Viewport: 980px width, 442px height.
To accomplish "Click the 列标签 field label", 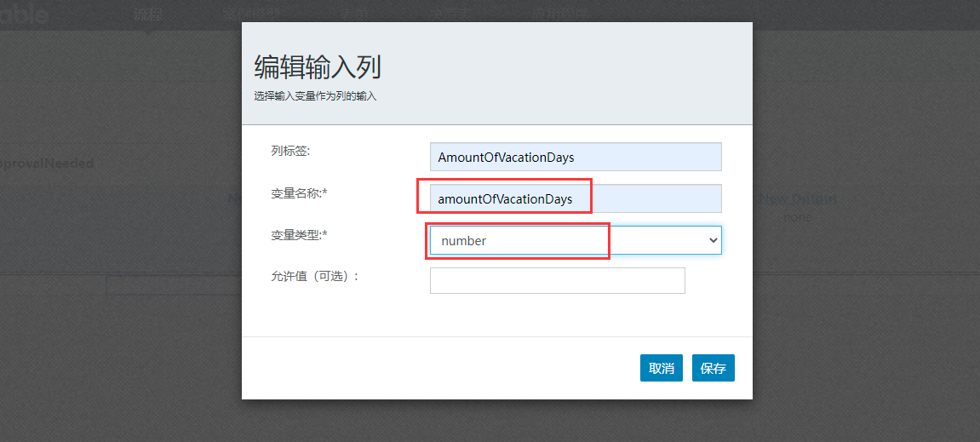I will [x=290, y=151].
